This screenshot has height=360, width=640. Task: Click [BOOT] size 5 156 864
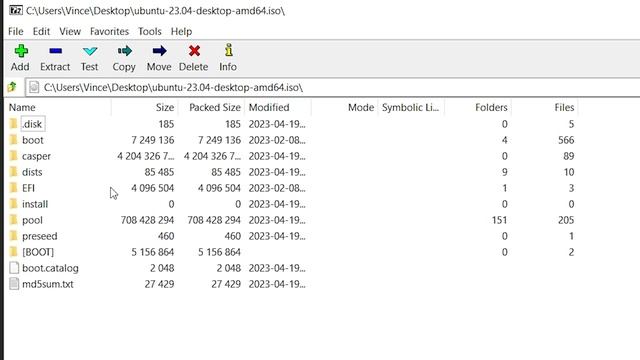click(153, 252)
